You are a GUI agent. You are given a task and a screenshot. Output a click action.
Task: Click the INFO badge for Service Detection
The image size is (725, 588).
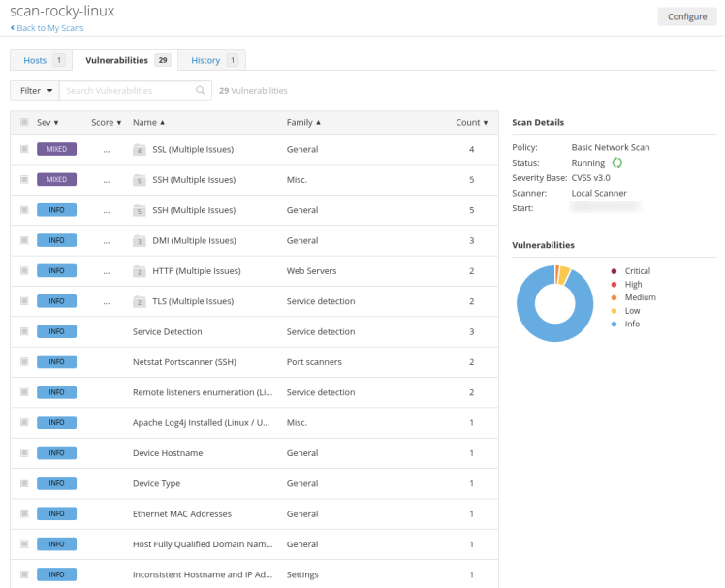pos(56,331)
